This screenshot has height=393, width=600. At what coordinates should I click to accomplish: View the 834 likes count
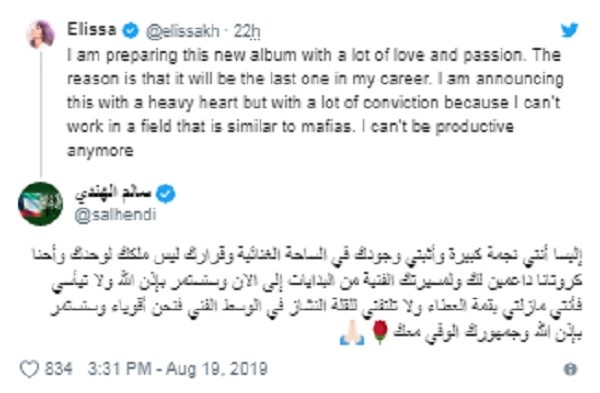58,369
